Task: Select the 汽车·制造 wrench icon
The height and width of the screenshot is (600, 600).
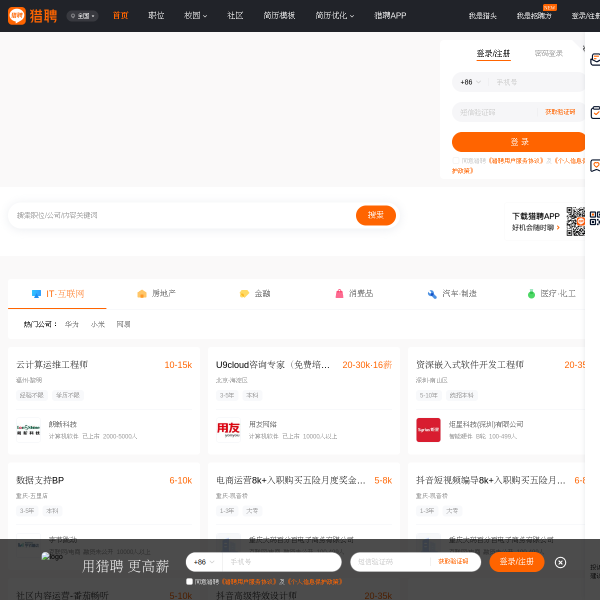Action: coord(432,293)
